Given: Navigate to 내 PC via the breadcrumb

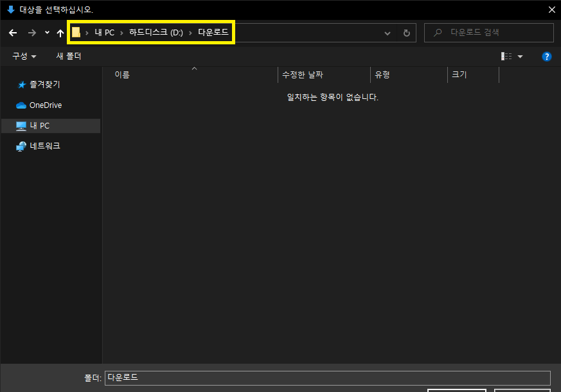Looking at the screenshot, I should (104, 32).
